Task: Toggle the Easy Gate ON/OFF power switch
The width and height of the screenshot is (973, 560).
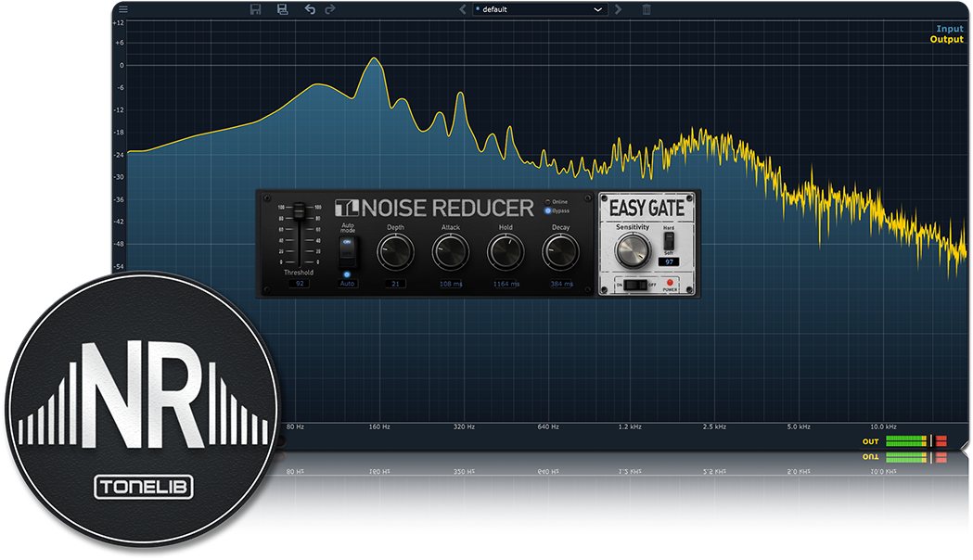Action: pos(634,285)
